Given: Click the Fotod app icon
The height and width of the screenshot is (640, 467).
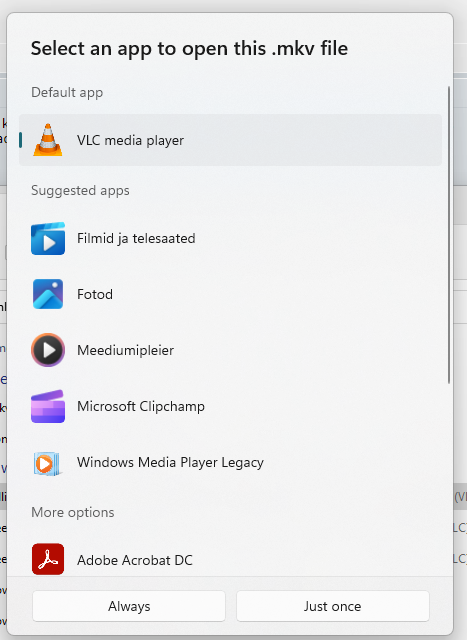Looking at the screenshot, I should pyautogui.click(x=48, y=294).
